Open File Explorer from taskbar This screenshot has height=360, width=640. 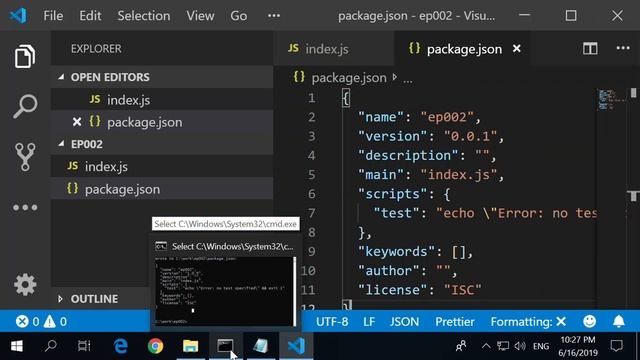(x=190, y=346)
